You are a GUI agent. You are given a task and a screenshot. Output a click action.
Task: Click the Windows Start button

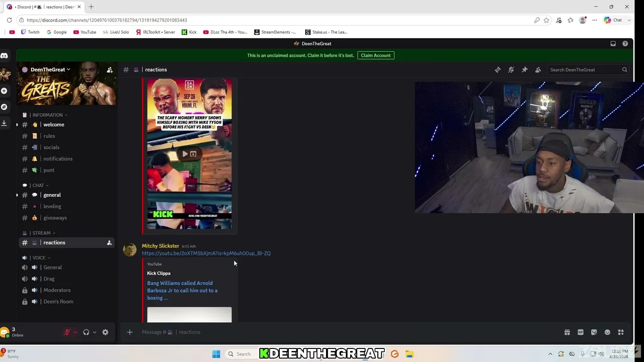[216, 354]
